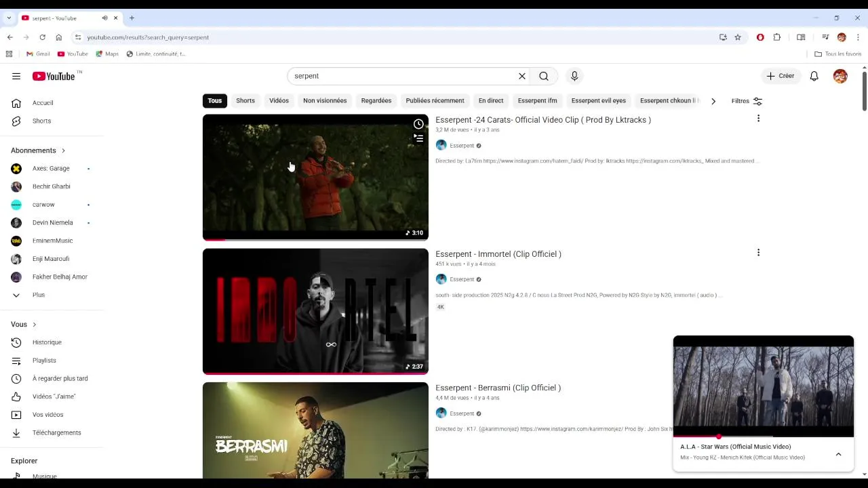Open more options for Immortel video
Viewport: 868px width, 488px height.
758,253
